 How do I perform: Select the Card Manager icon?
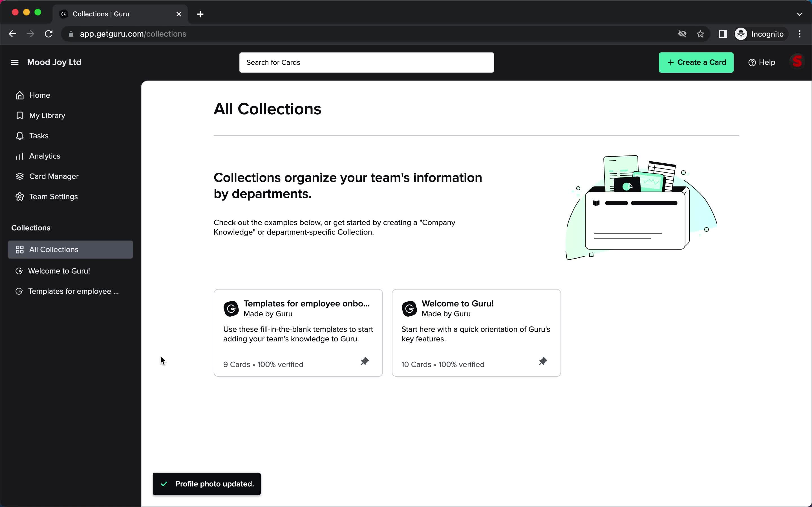19,176
